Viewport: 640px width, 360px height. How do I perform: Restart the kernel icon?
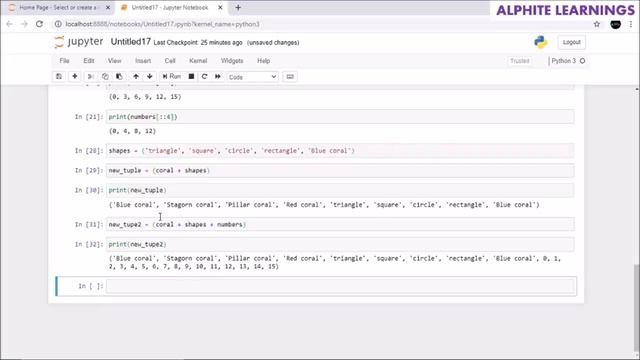pos(204,77)
